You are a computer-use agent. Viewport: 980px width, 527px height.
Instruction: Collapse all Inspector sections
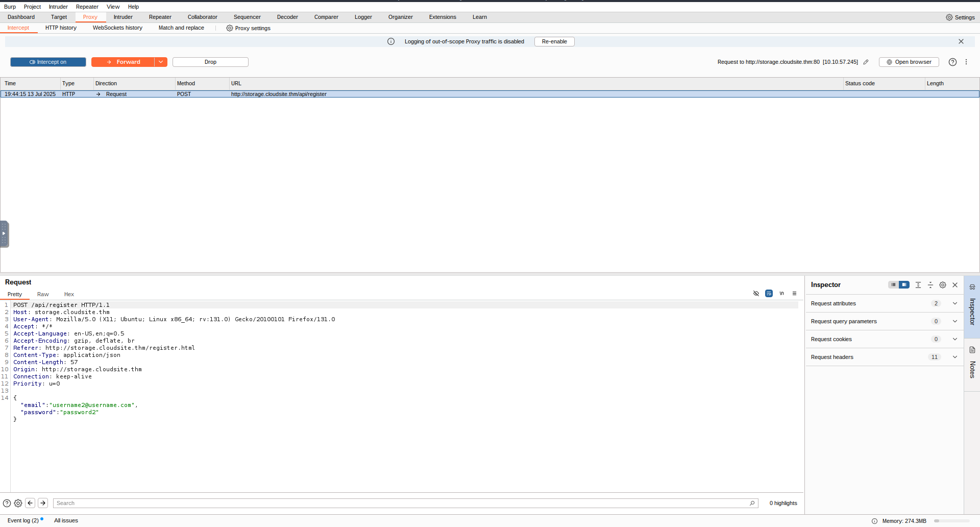pyautogui.click(x=930, y=285)
